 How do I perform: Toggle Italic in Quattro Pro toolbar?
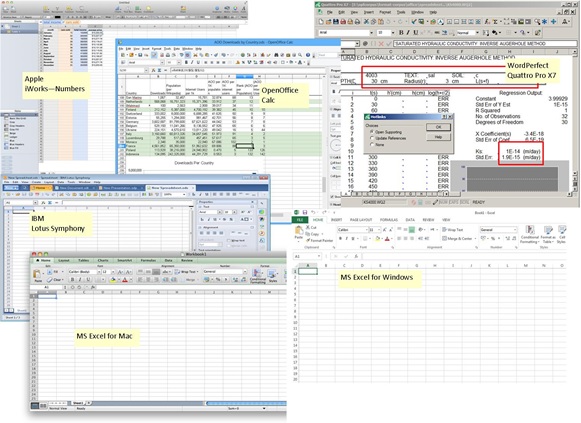tap(408, 33)
